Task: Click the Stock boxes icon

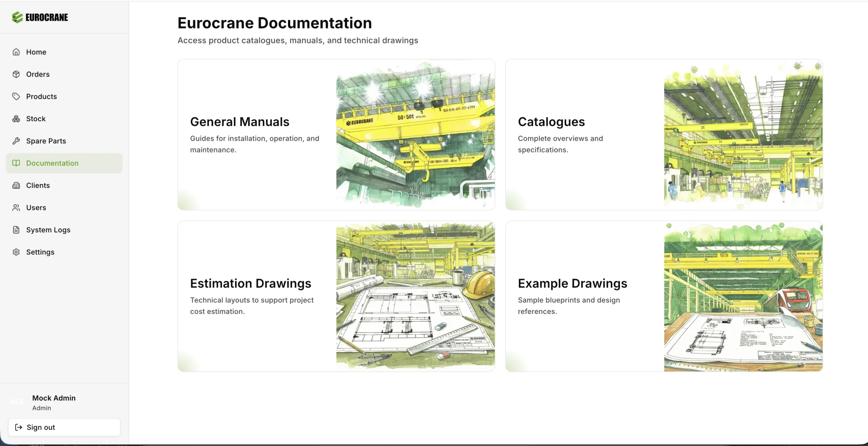Action: click(x=16, y=119)
